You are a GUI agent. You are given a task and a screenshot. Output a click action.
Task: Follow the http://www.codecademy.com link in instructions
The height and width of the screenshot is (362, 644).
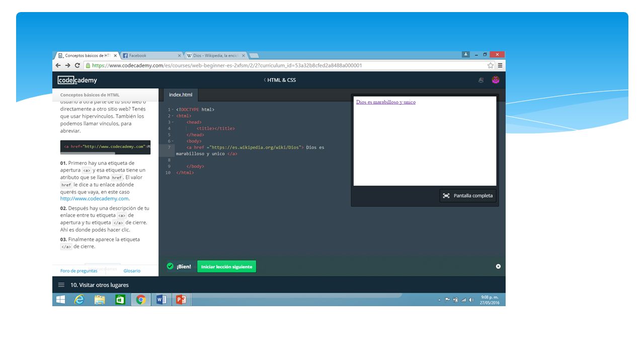point(94,199)
